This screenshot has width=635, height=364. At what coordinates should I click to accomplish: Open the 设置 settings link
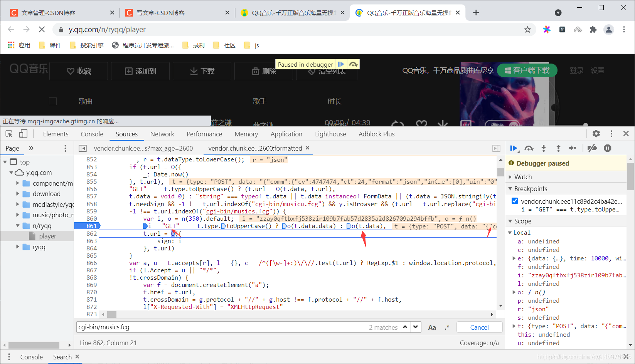coord(597,70)
